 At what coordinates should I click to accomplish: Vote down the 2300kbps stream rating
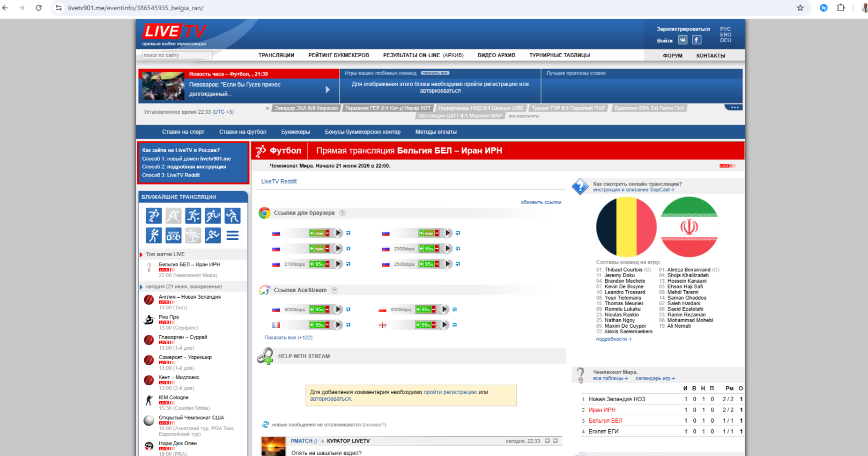pos(437,249)
